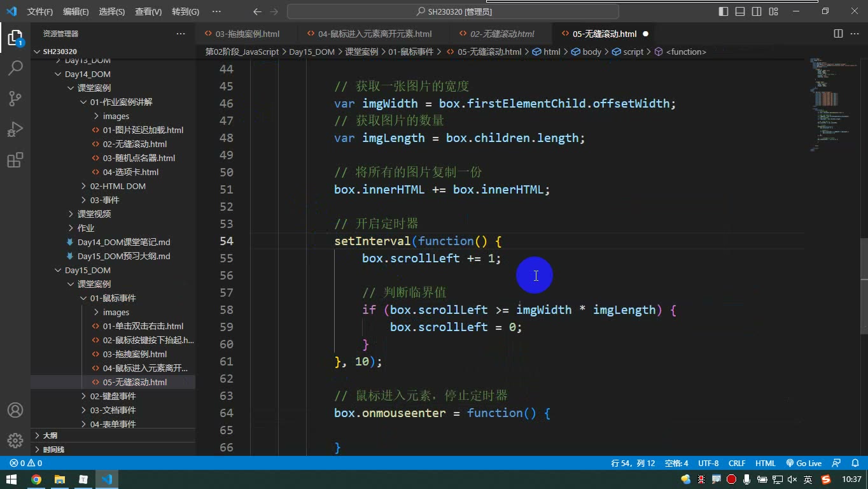Open the Manage settings gear
Image resolution: width=868 pixels, height=489 pixels.
coord(15,441)
